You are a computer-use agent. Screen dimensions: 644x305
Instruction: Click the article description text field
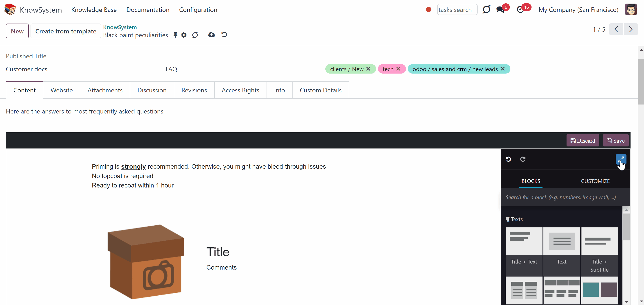(84, 111)
